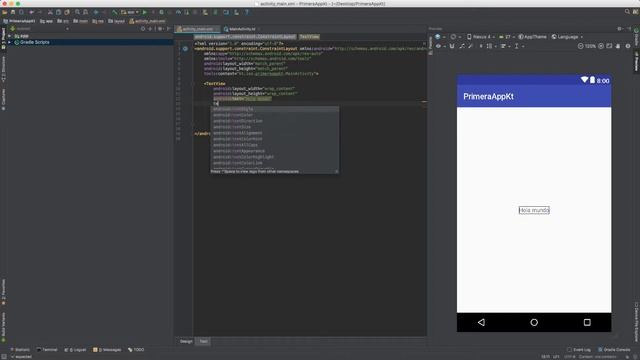The width and height of the screenshot is (640, 360).
Task: Open Search Everywhere magnifier at top right
Action: 627,12
